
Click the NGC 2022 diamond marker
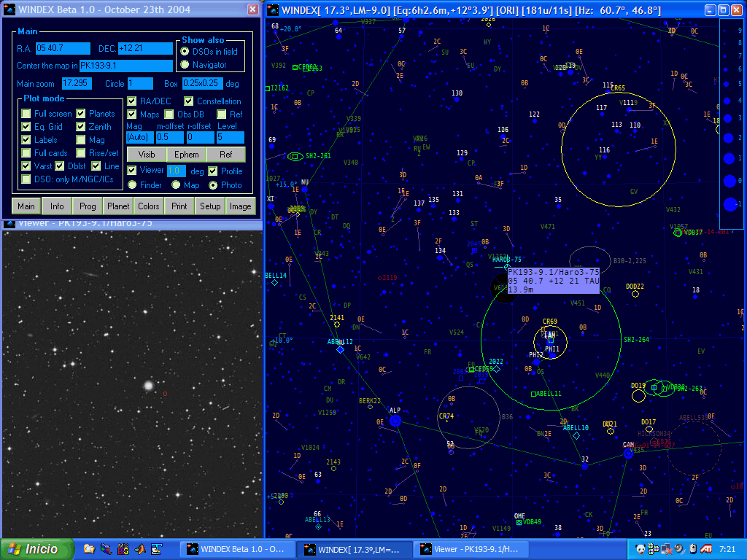pos(496,368)
